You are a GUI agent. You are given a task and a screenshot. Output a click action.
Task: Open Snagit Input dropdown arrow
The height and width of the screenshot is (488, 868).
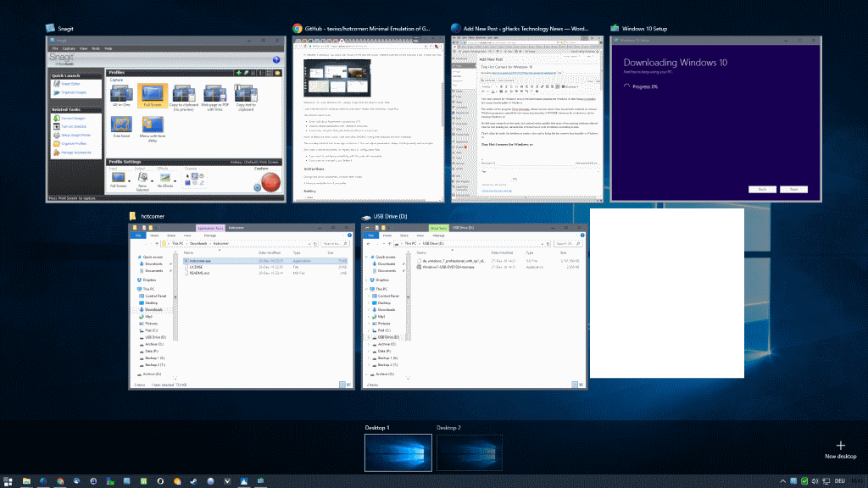coord(129,181)
